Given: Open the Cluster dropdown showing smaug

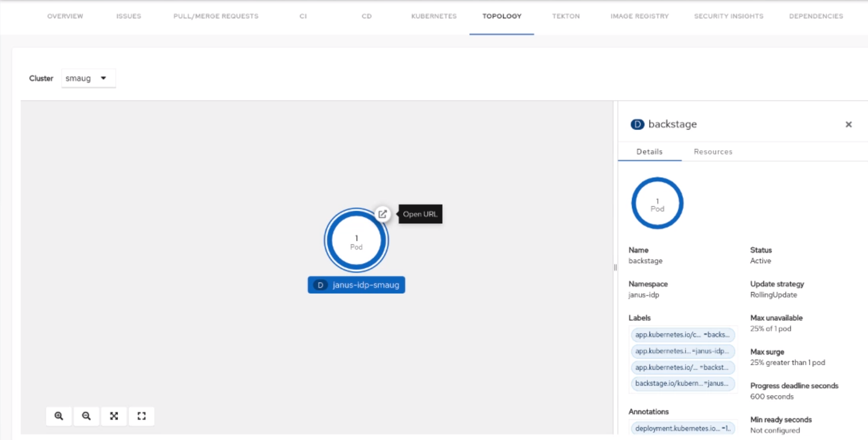Looking at the screenshot, I should tap(88, 79).
